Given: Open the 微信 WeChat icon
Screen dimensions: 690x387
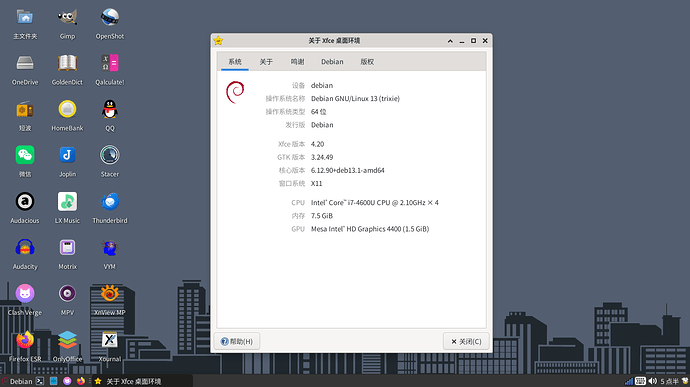Looking at the screenshot, I should tap(25, 155).
